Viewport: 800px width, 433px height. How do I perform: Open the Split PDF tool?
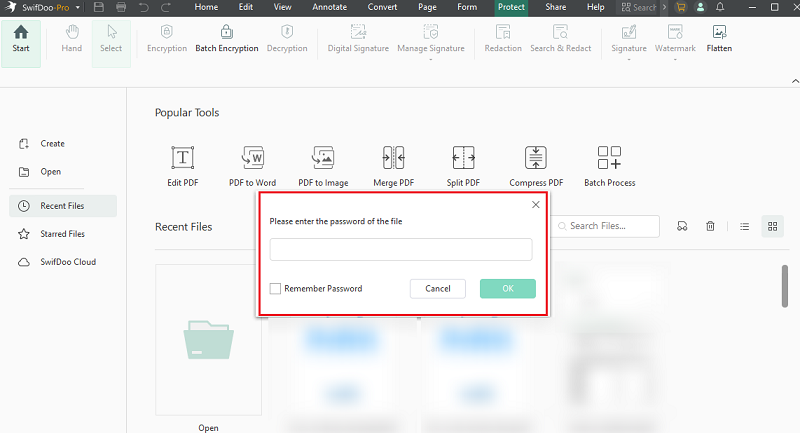coord(463,166)
